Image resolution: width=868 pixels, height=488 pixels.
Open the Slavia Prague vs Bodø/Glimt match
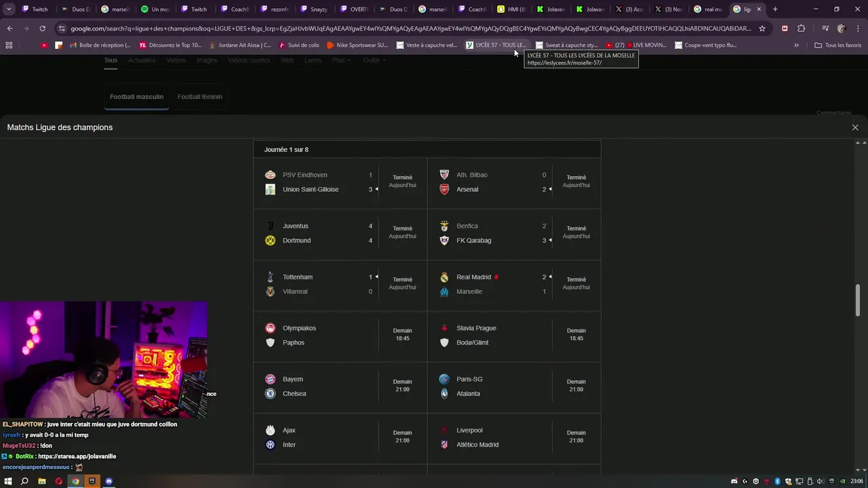(x=514, y=335)
